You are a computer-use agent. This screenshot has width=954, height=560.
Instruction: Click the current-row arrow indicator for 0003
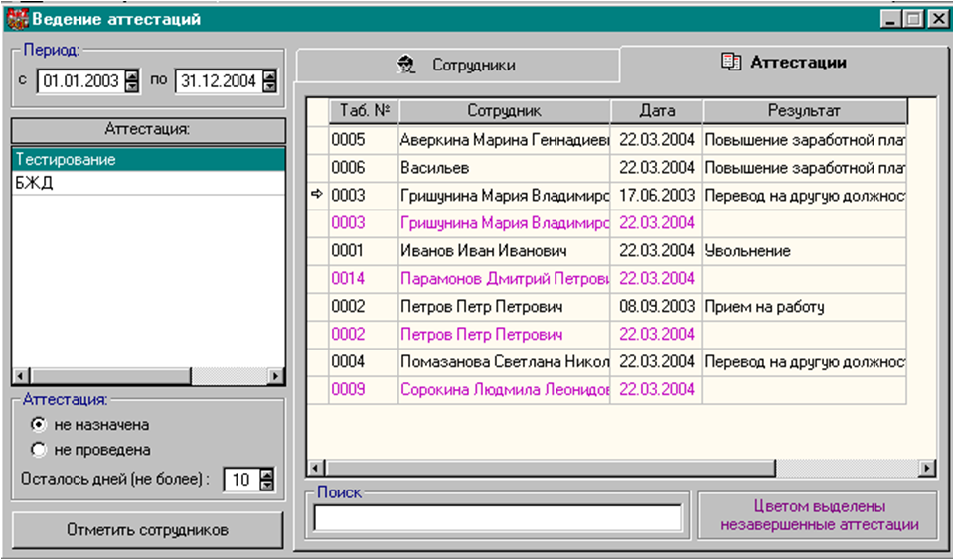[317, 195]
